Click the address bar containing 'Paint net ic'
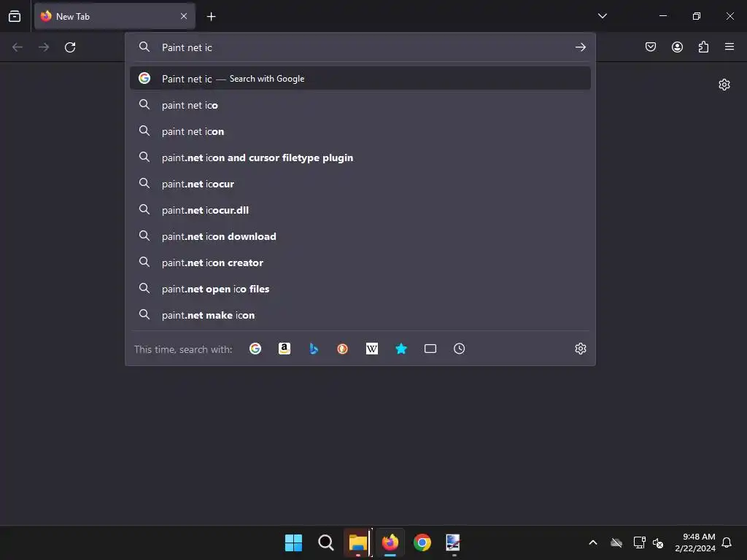This screenshot has height=560, width=747. pos(362,47)
